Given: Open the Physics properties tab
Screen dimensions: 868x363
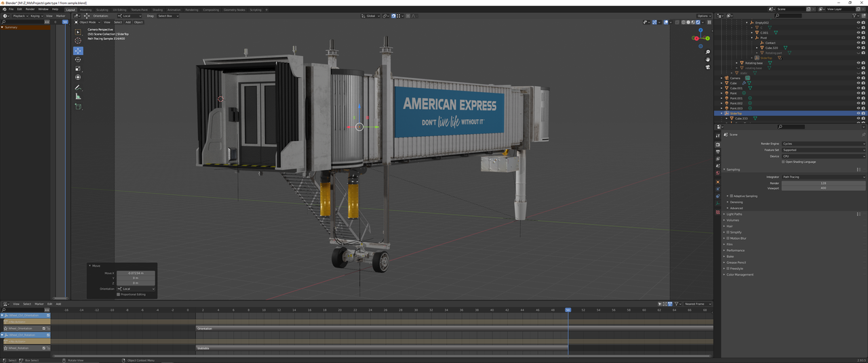Looking at the screenshot, I should coord(717,190).
